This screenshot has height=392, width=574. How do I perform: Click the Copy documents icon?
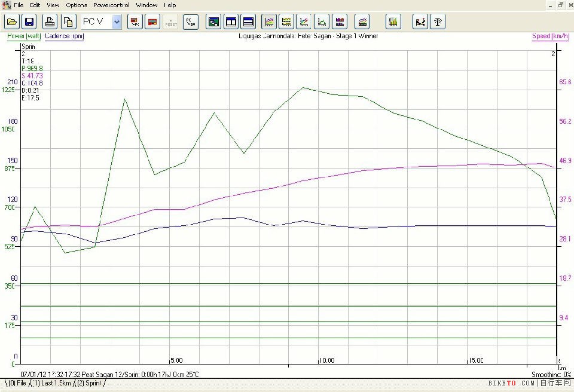[68, 22]
